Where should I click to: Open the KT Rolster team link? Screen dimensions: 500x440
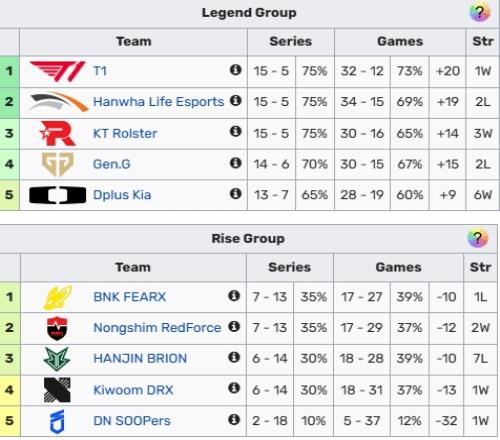pos(125,133)
